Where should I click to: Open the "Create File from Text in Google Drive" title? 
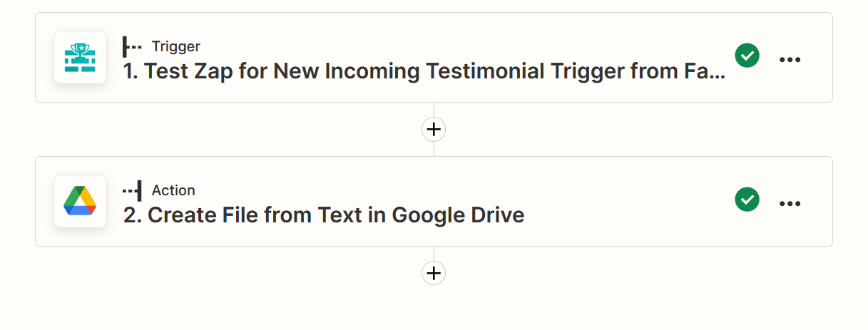pyautogui.click(x=324, y=215)
